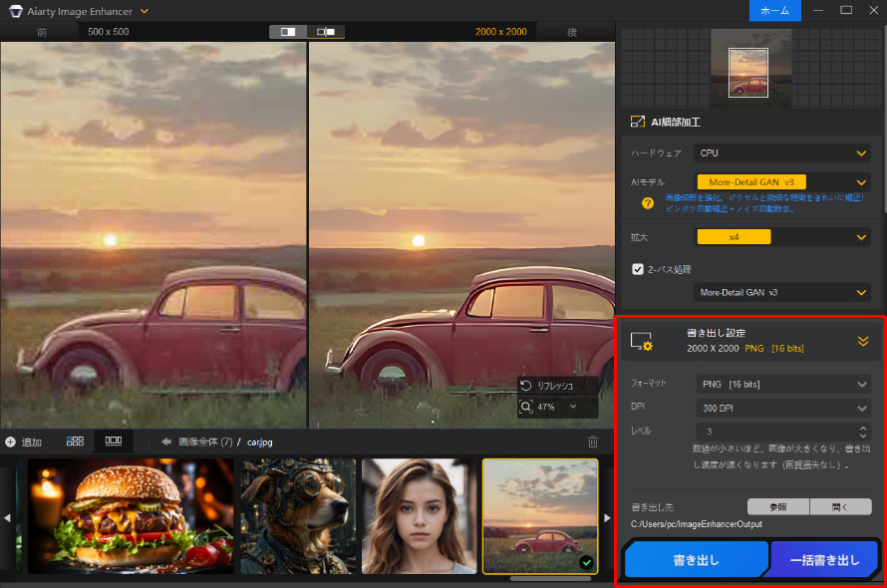Select the split comparison view mode icon
Image resolution: width=887 pixels, height=588 pixels.
[x=326, y=31]
